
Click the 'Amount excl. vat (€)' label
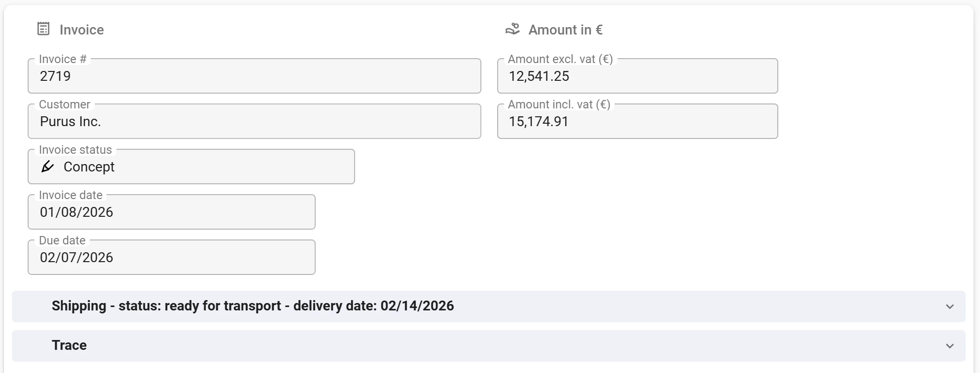(x=560, y=59)
